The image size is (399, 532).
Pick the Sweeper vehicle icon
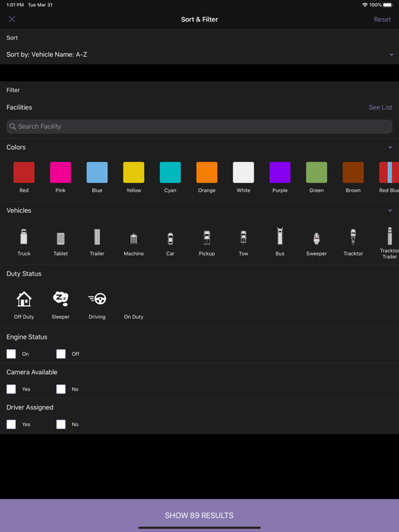pos(316,238)
